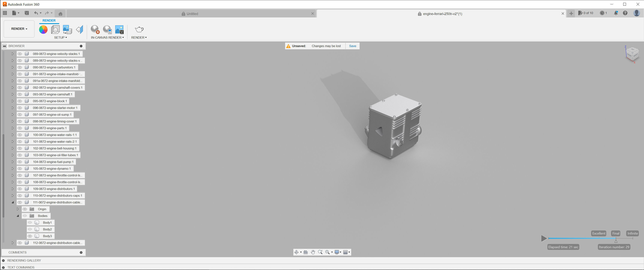Open the SETUP menu

pyautogui.click(x=60, y=37)
